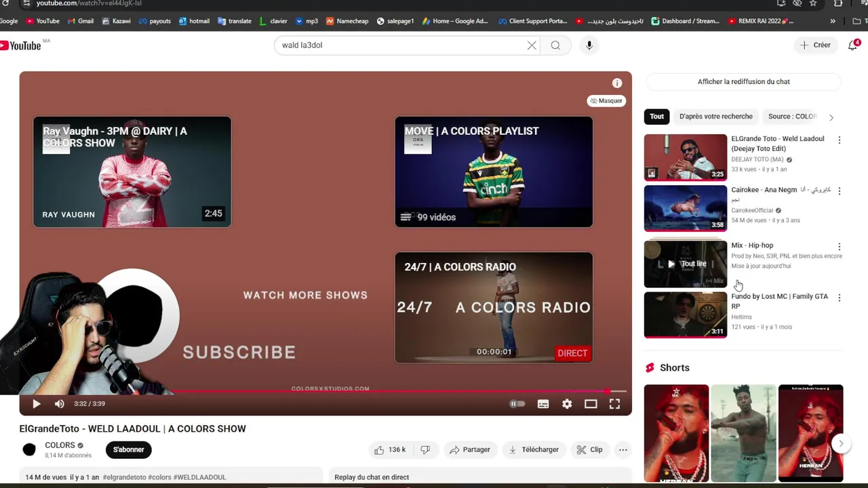The width and height of the screenshot is (868, 488).
Task: Click the Partager share button
Action: tap(470, 449)
